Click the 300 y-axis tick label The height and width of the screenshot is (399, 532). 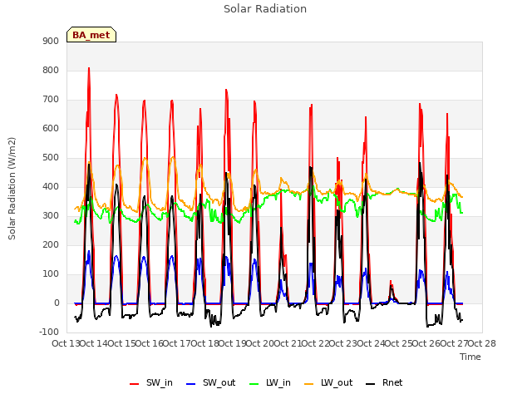coord(51,216)
